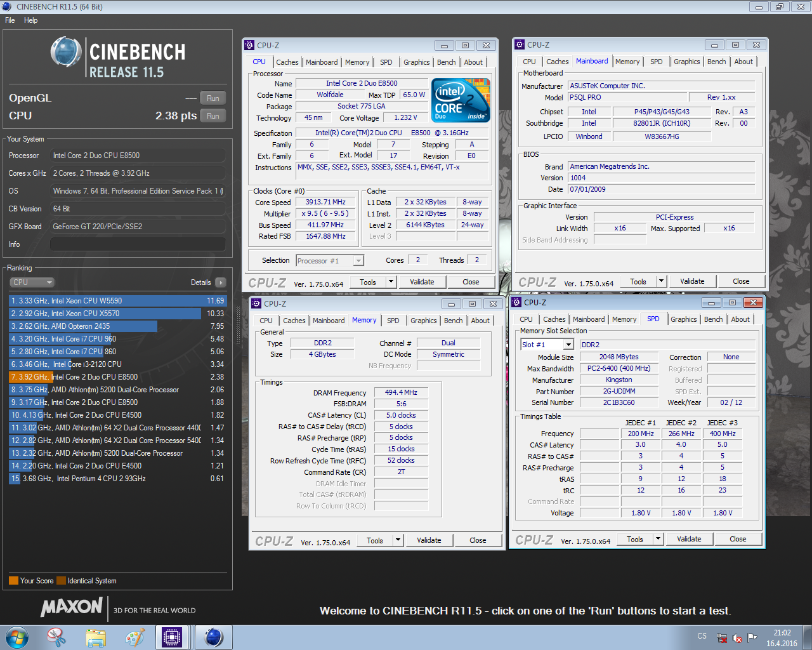Open Snipping Tool from the taskbar
The width and height of the screenshot is (812, 650).
(56, 637)
